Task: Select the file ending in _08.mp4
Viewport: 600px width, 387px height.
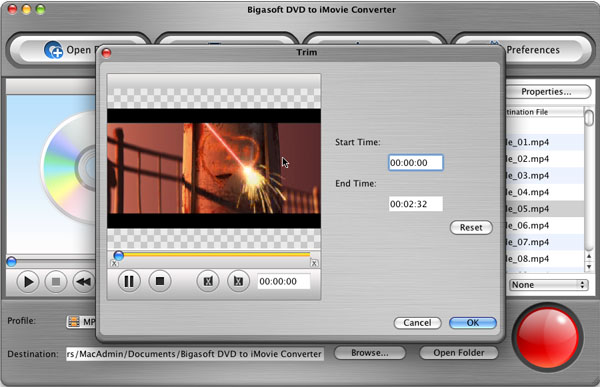Action: [x=545, y=259]
